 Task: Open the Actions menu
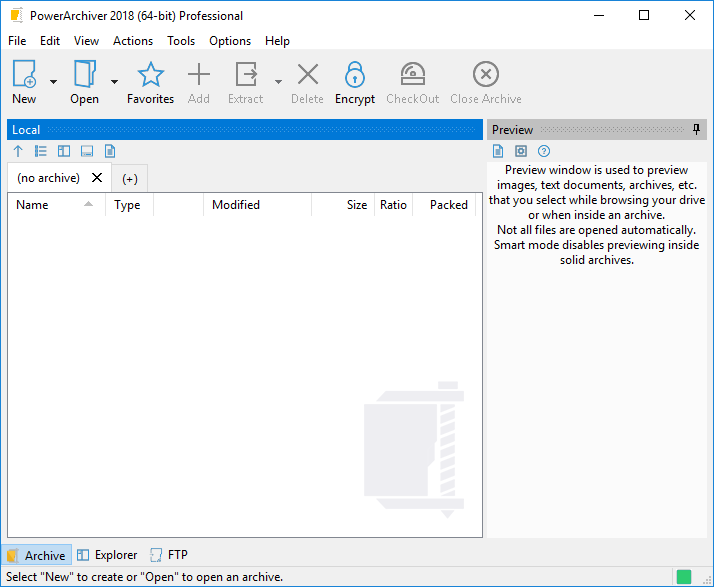pyautogui.click(x=133, y=41)
